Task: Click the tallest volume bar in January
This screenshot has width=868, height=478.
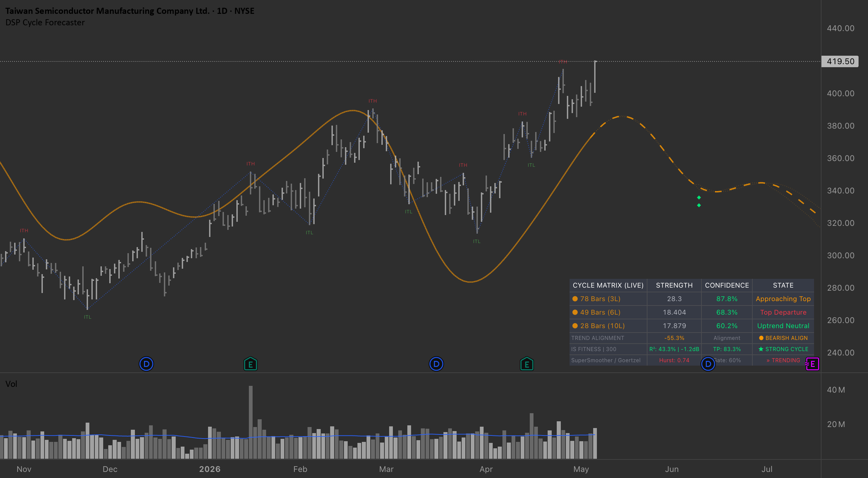Action: point(251,422)
